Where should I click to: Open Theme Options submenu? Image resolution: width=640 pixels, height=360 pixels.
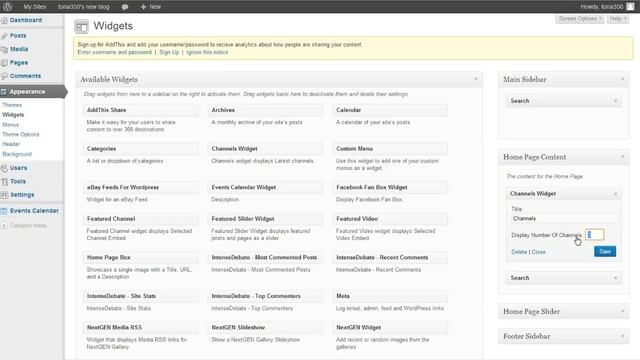(21, 134)
